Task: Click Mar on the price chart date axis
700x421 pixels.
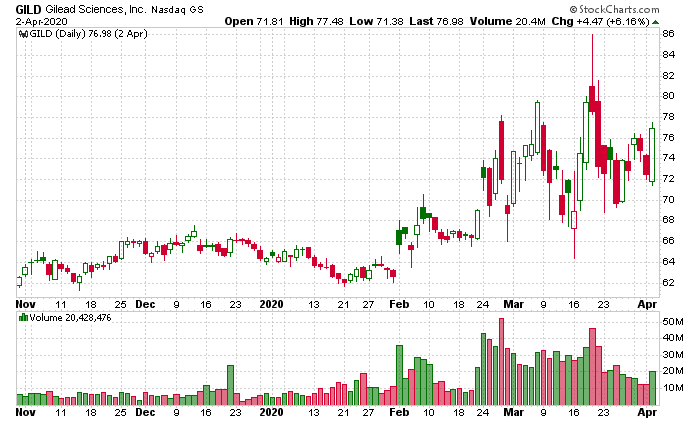Action: click(x=513, y=304)
